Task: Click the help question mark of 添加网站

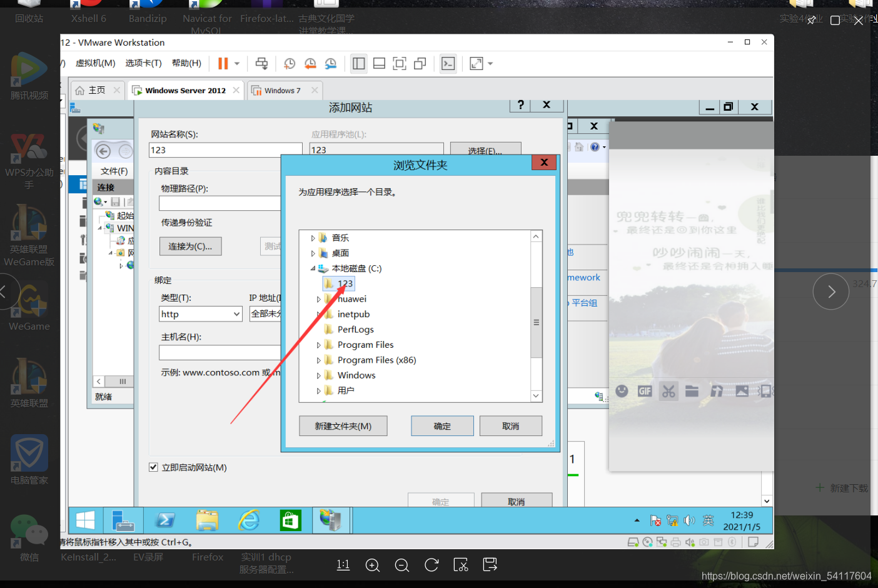Action: tap(520, 105)
